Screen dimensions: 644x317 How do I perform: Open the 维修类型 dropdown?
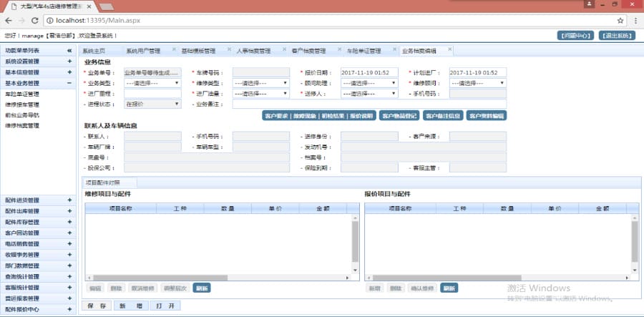261,83
